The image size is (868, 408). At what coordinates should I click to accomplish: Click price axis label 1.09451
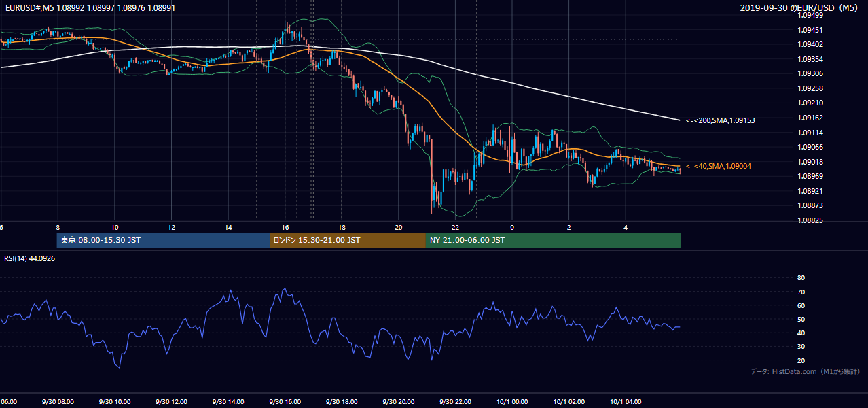810,30
